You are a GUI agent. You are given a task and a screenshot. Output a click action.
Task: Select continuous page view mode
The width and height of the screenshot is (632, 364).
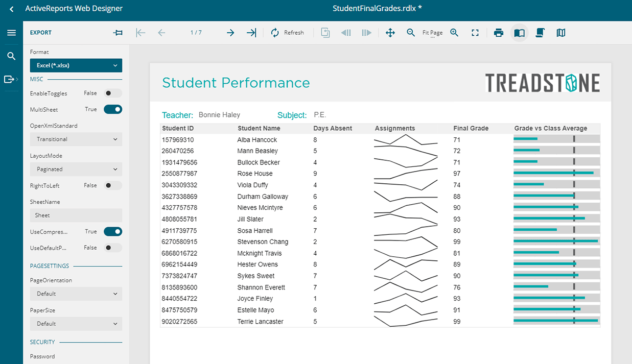point(540,33)
